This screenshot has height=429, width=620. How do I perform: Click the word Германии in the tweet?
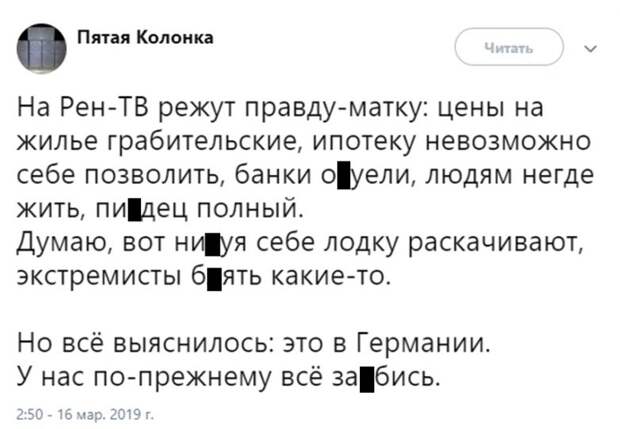(423, 343)
